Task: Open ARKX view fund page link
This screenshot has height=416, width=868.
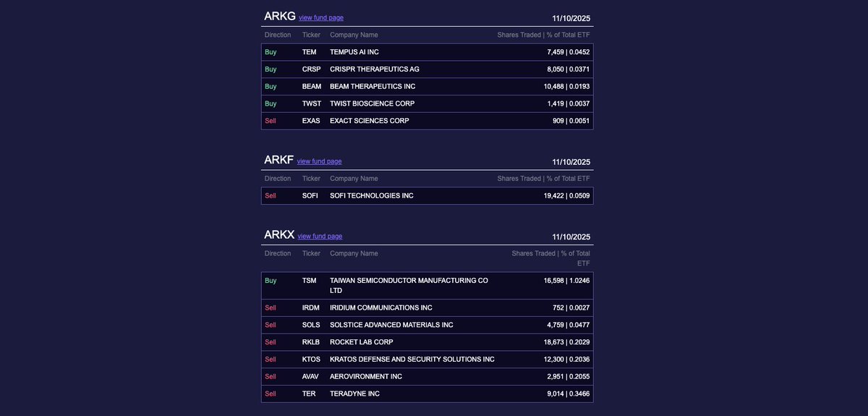Action: coord(320,237)
